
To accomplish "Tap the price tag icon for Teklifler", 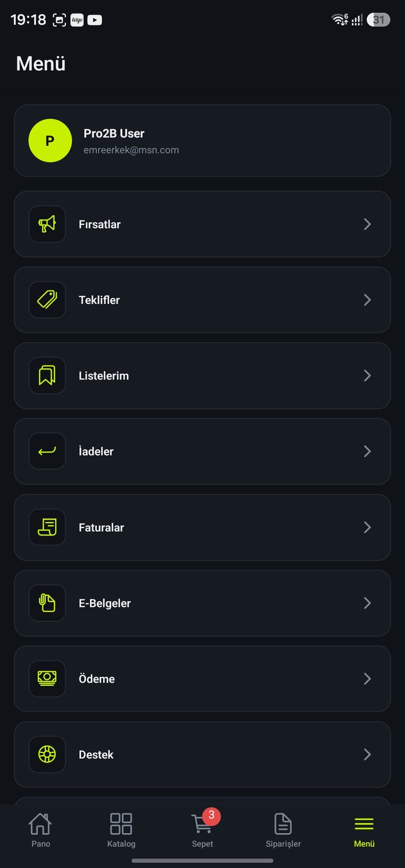I will pos(47,300).
